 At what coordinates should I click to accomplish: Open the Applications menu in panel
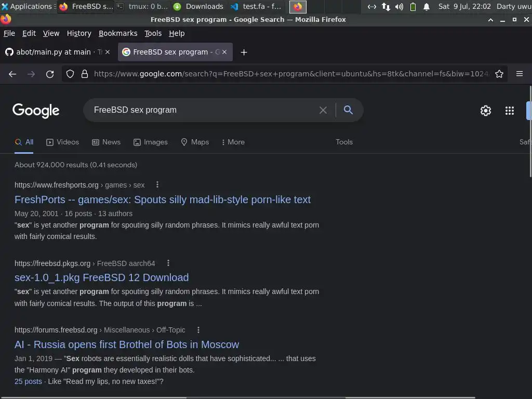point(28,6)
